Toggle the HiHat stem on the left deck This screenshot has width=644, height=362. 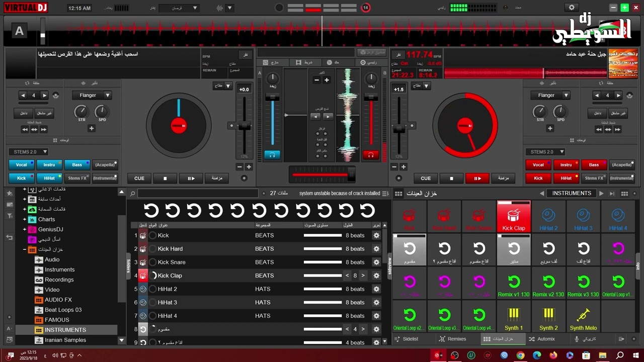tap(49, 178)
